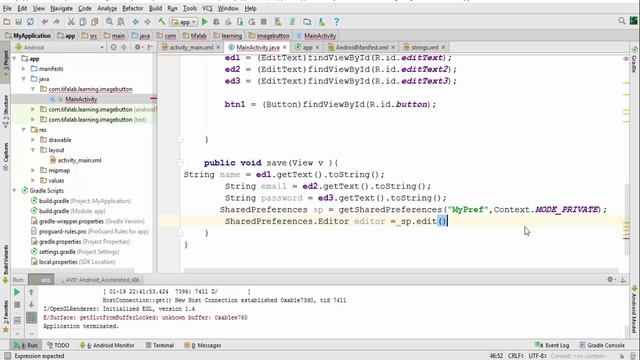The height and width of the screenshot is (360, 640).
Task: Click scroll from source target icon
Action: click(x=113, y=47)
